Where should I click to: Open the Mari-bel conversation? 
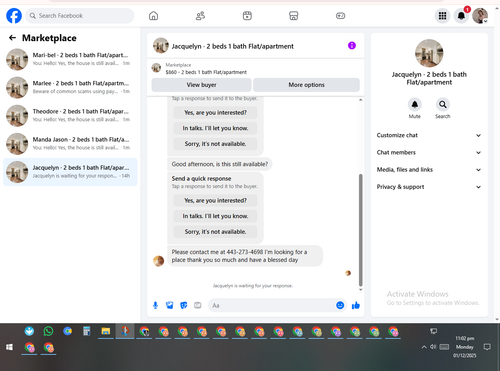tap(70, 59)
